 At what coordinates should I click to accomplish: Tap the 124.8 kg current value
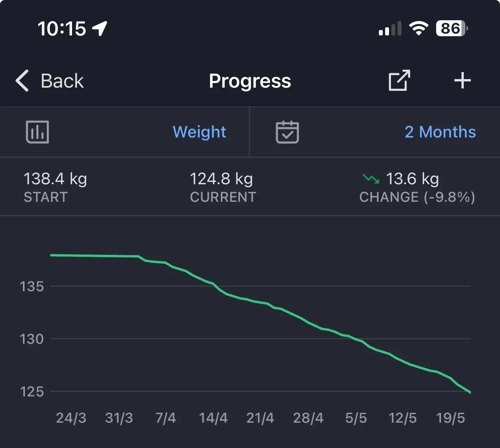tap(221, 179)
